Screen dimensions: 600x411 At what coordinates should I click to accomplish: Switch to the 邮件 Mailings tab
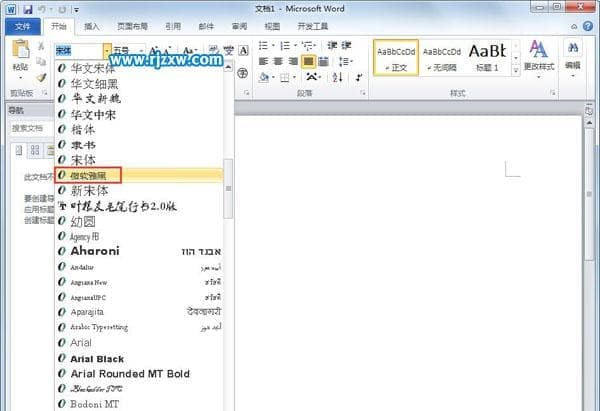[x=206, y=26]
